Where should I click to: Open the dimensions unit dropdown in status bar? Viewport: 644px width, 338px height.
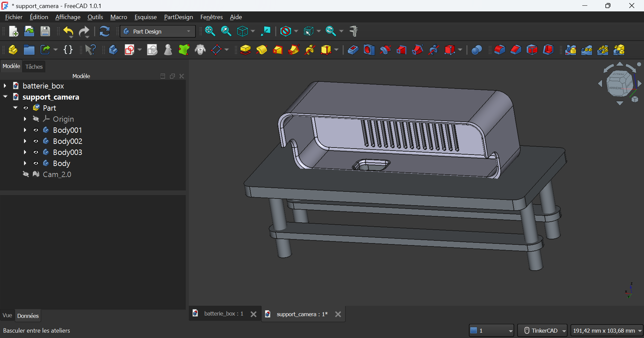click(606, 331)
